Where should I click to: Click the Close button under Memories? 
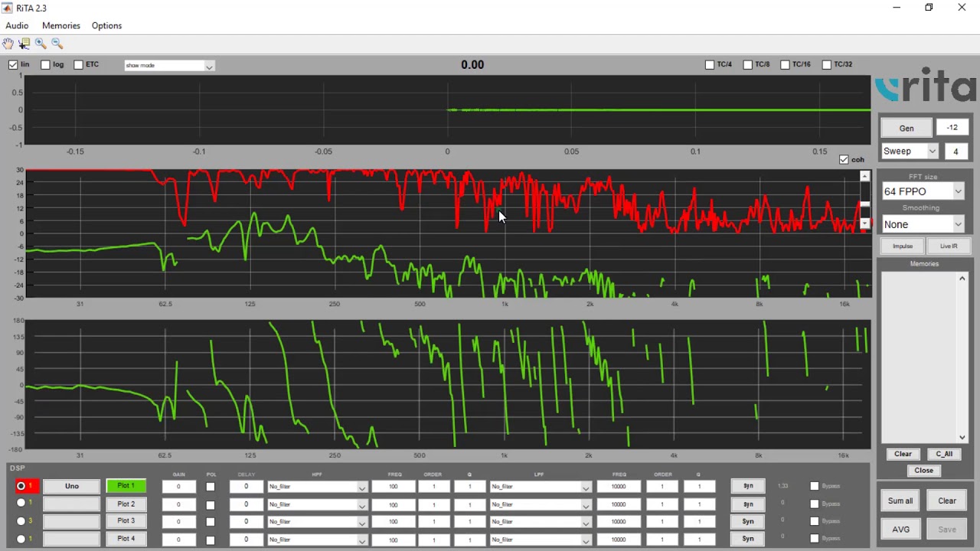(923, 471)
